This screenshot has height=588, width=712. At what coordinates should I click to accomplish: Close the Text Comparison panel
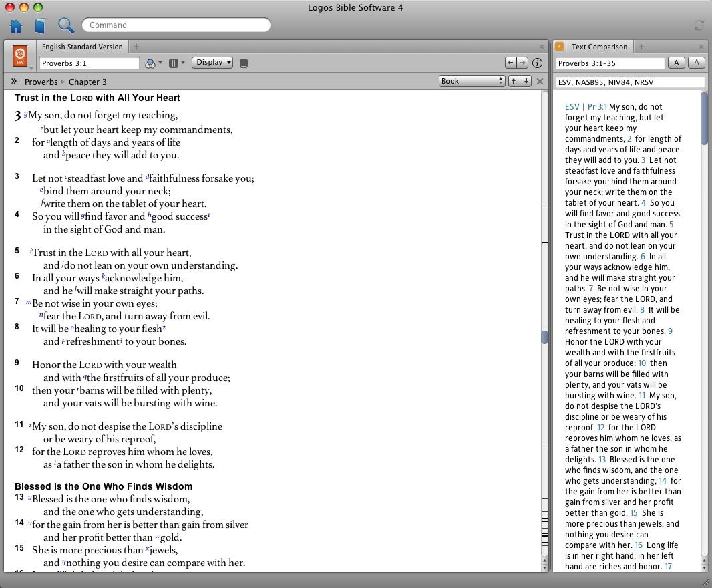point(701,47)
